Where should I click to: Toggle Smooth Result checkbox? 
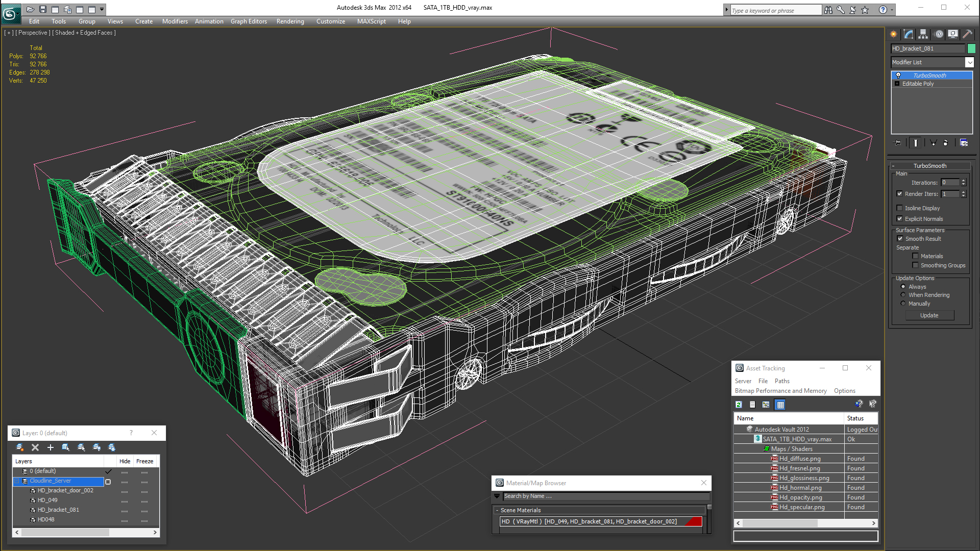pyautogui.click(x=900, y=239)
